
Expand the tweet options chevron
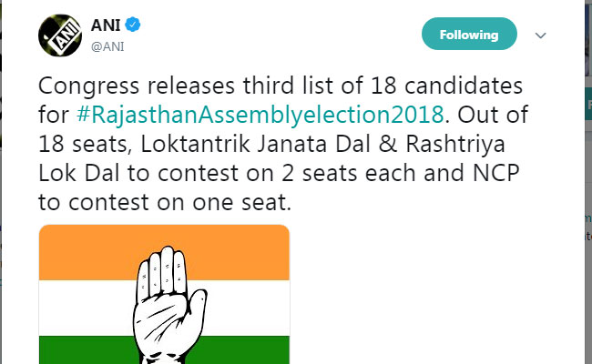540,35
